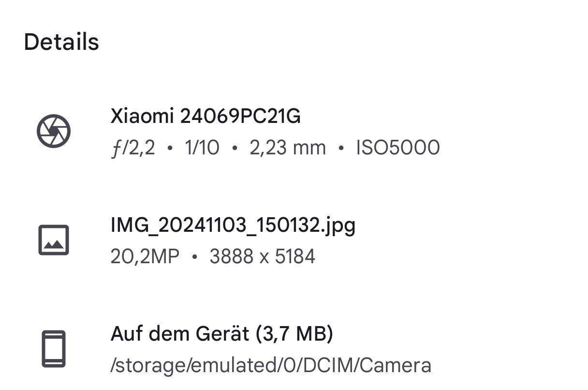
Task: Tap the 3888 x 5184 resolution
Action: (263, 256)
